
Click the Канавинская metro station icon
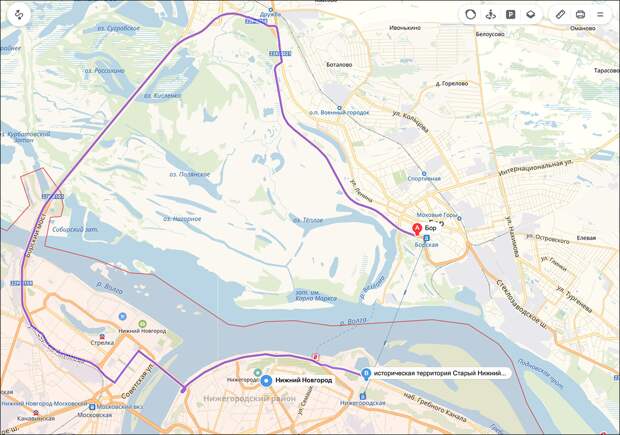pos(36,412)
